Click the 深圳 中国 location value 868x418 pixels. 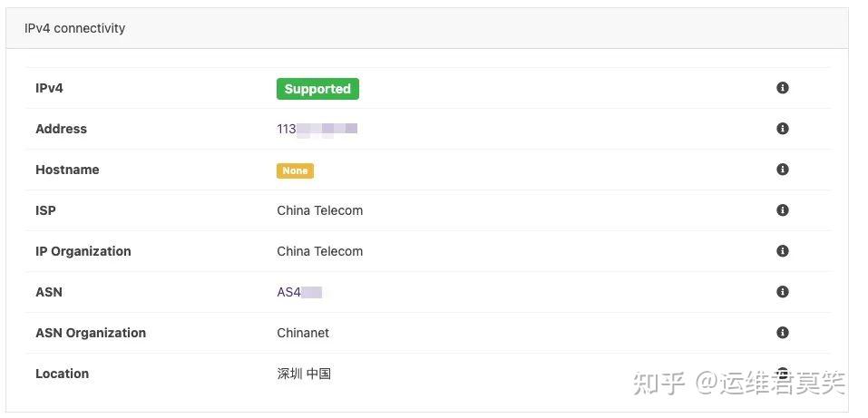pyautogui.click(x=304, y=374)
